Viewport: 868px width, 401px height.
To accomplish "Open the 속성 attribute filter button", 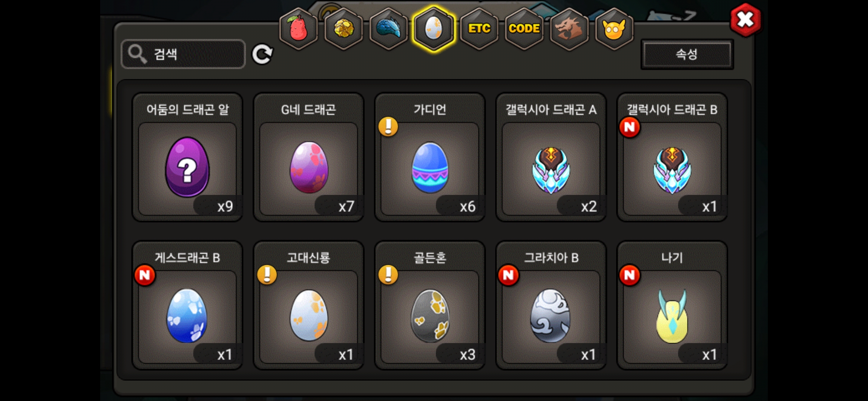I will click(687, 54).
